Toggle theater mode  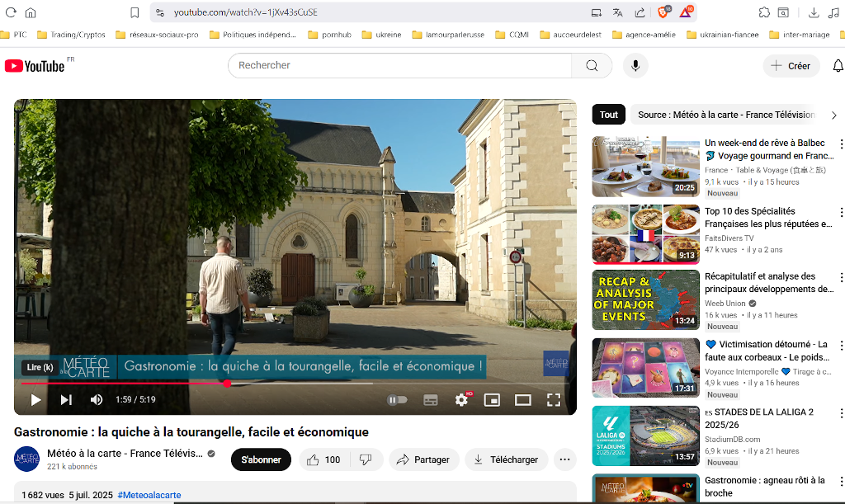coord(522,399)
